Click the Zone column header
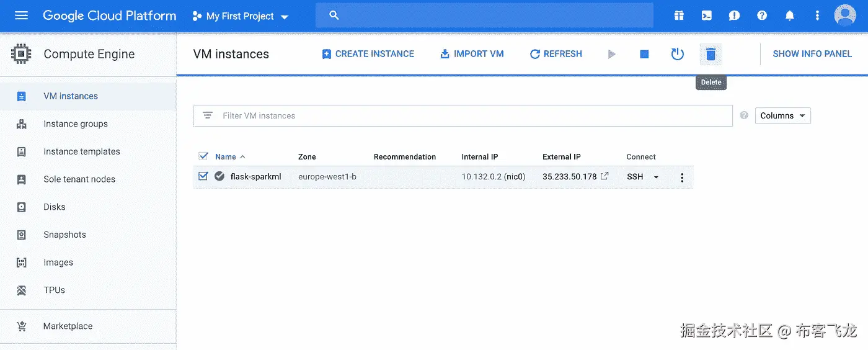Viewport: 868px width, 350px height. tap(307, 157)
